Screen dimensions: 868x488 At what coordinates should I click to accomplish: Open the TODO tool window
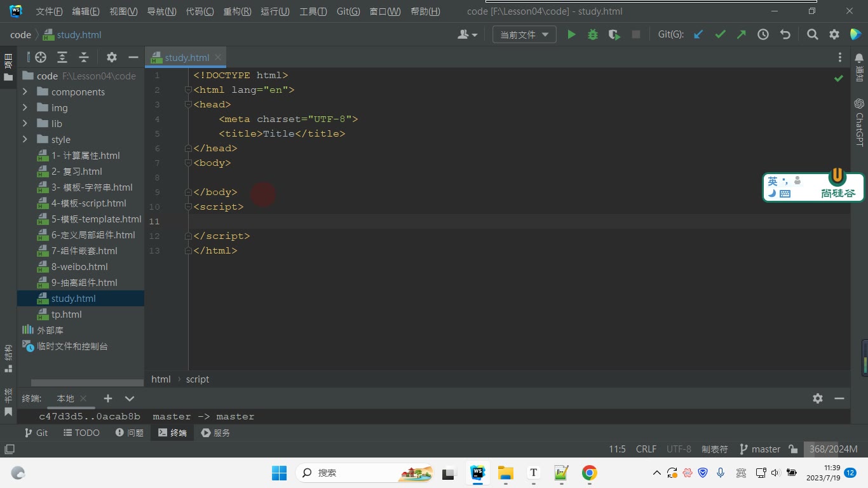(82, 433)
